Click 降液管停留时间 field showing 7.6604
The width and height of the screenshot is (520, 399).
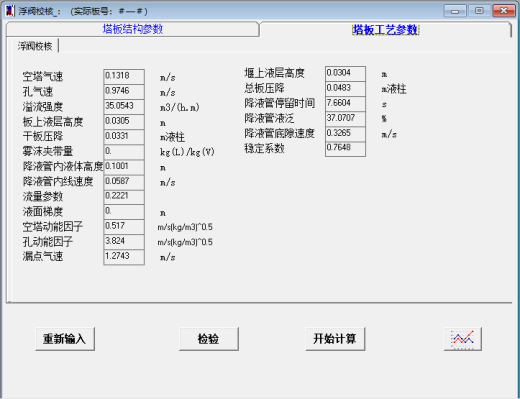tap(345, 103)
